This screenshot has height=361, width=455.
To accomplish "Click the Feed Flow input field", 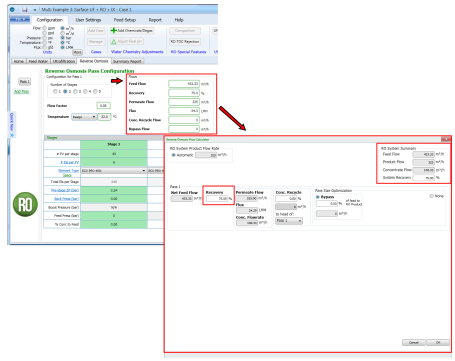I will (x=184, y=84).
